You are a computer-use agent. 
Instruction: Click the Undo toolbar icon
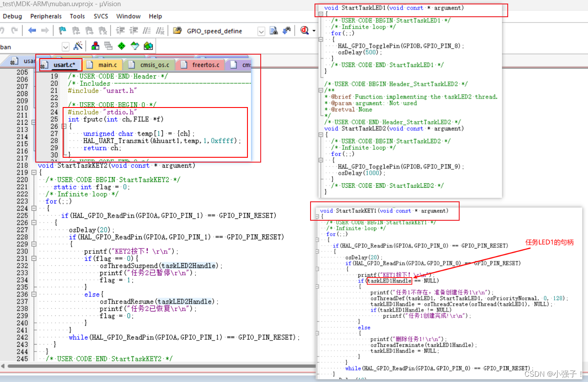pos(2,31)
